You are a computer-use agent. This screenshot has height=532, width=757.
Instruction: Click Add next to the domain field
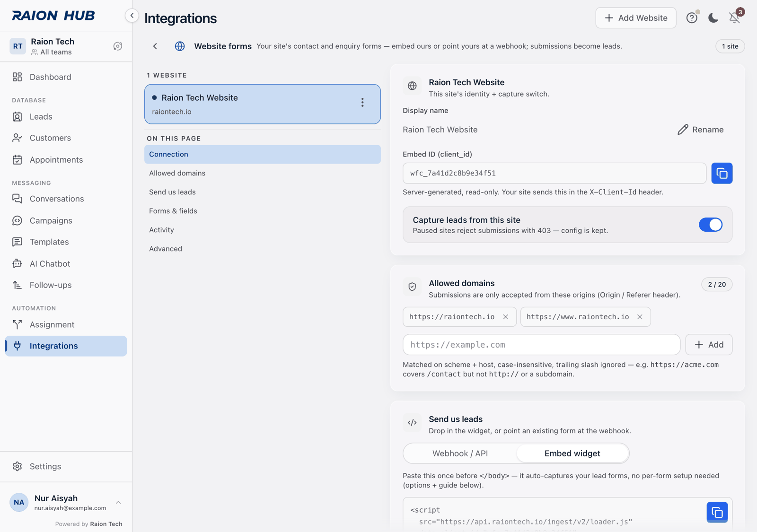tap(709, 345)
